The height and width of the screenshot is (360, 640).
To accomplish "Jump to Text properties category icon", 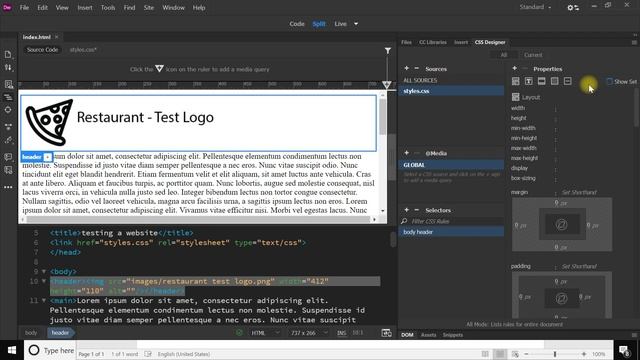I will 529,81.
